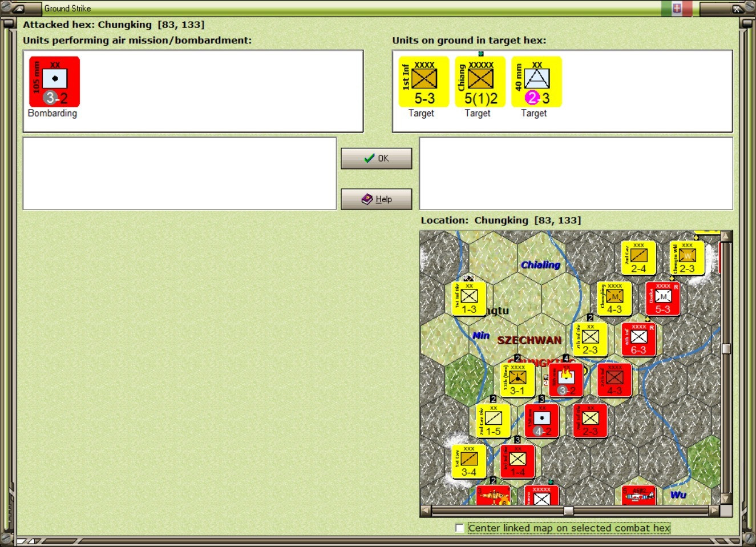
Task: Click the red 1-4 infantry division counter
Action: (x=518, y=461)
